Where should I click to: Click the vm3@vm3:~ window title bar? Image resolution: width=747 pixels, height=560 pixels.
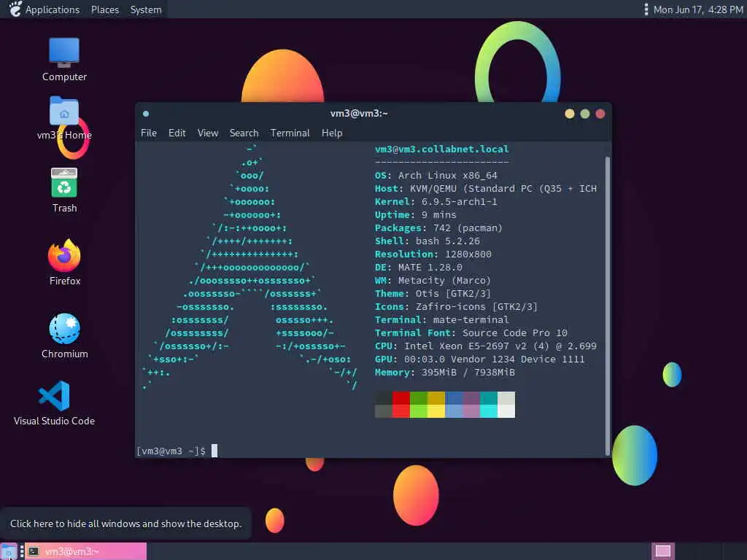click(359, 113)
